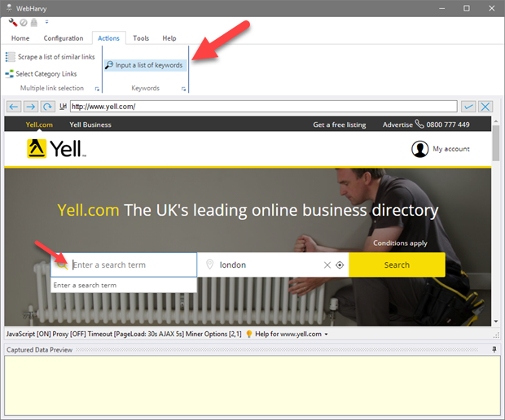This screenshot has height=420, width=505.
Task: Switch to the Configuration ribbon tab
Action: pyautogui.click(x=64, y=38)
